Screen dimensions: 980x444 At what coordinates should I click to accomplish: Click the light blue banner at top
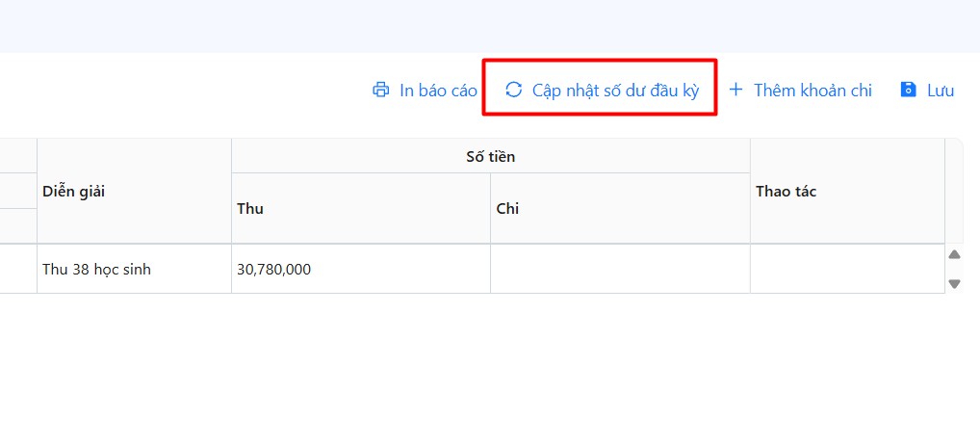[490, 25]
